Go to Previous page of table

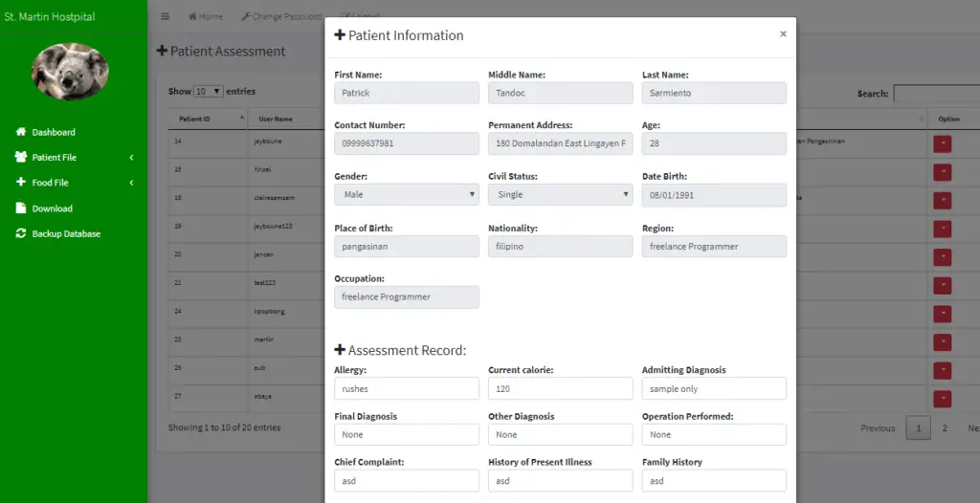point(878,428)
